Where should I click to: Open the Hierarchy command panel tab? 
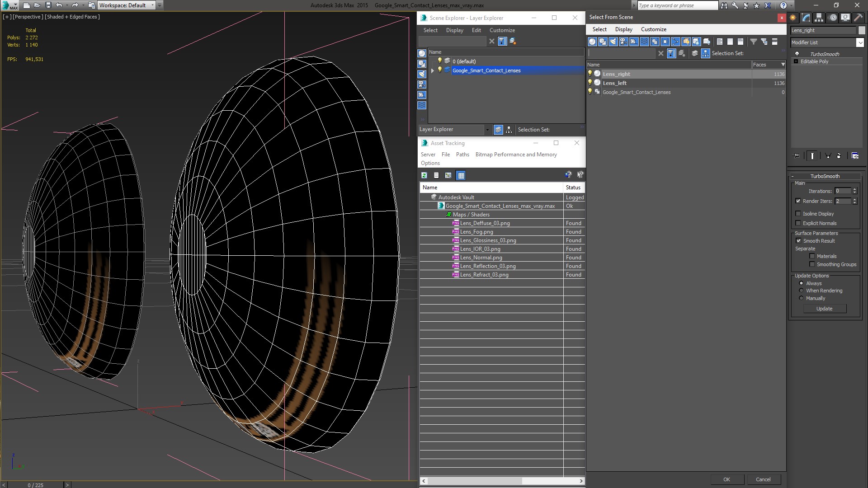[819, 18]
